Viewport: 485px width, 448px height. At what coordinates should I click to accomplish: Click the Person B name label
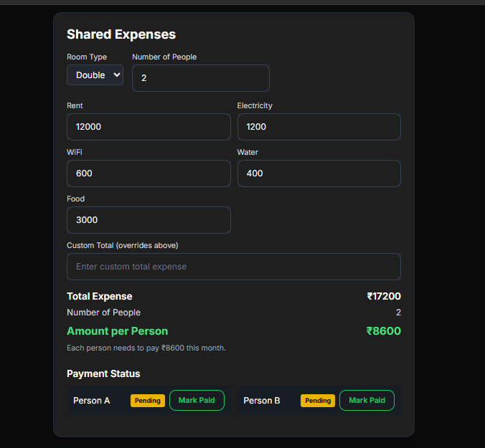(x=262, y=401)
